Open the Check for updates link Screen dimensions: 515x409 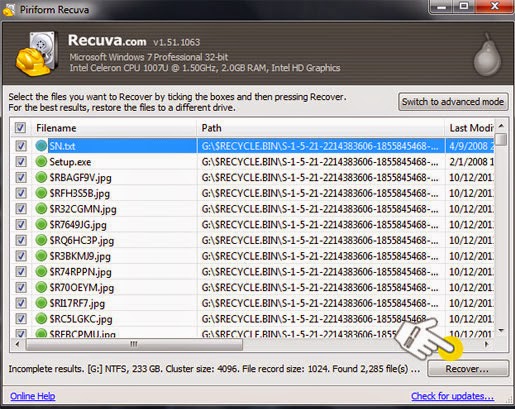(452, 396)
